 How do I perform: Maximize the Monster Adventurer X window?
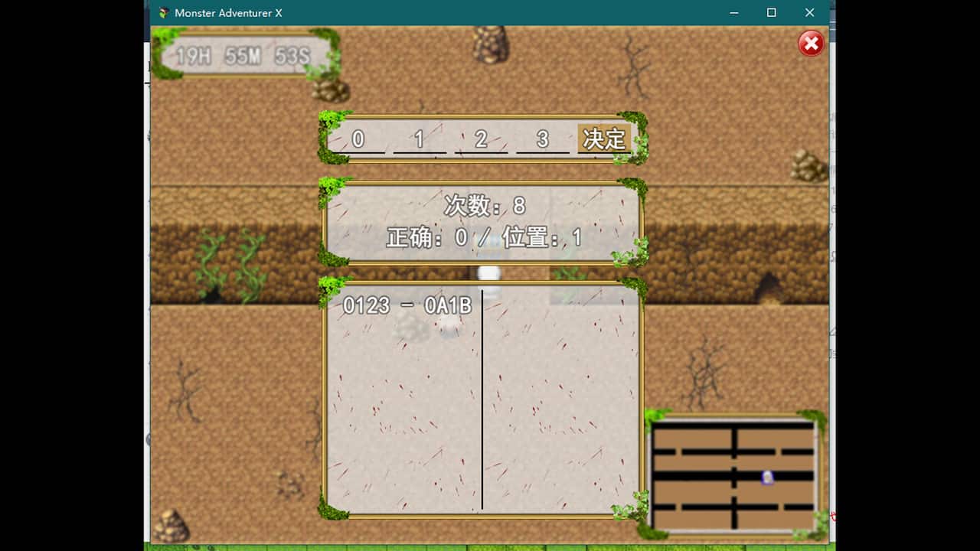point(772,12)
